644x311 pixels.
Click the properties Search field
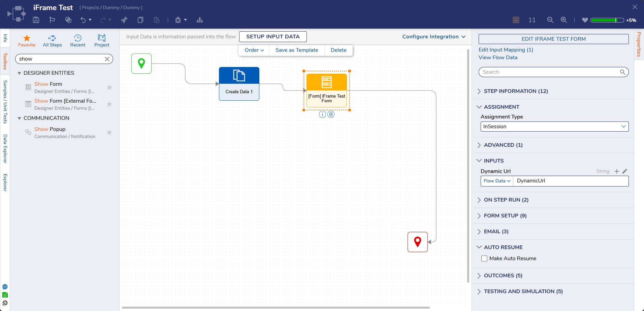(x=550, y=72)
